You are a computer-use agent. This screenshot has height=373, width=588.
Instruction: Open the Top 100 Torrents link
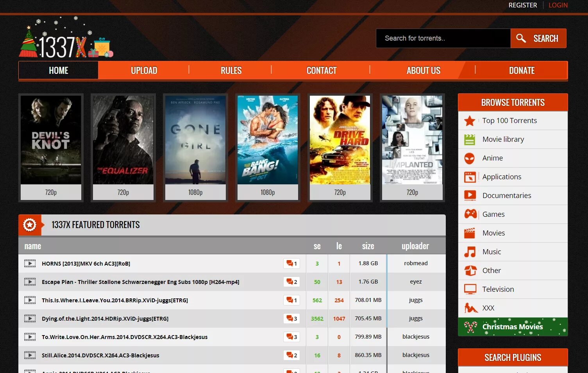click(x=509, y=121)
